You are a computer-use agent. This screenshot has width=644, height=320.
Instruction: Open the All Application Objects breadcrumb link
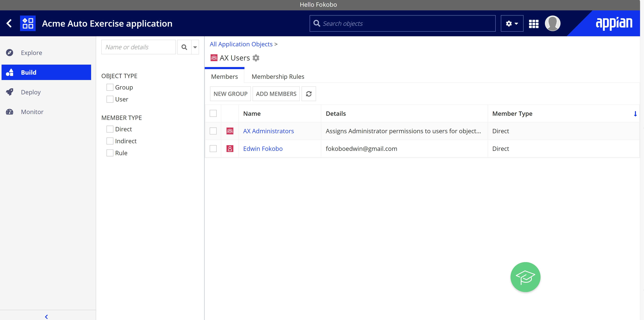point(241,44)
